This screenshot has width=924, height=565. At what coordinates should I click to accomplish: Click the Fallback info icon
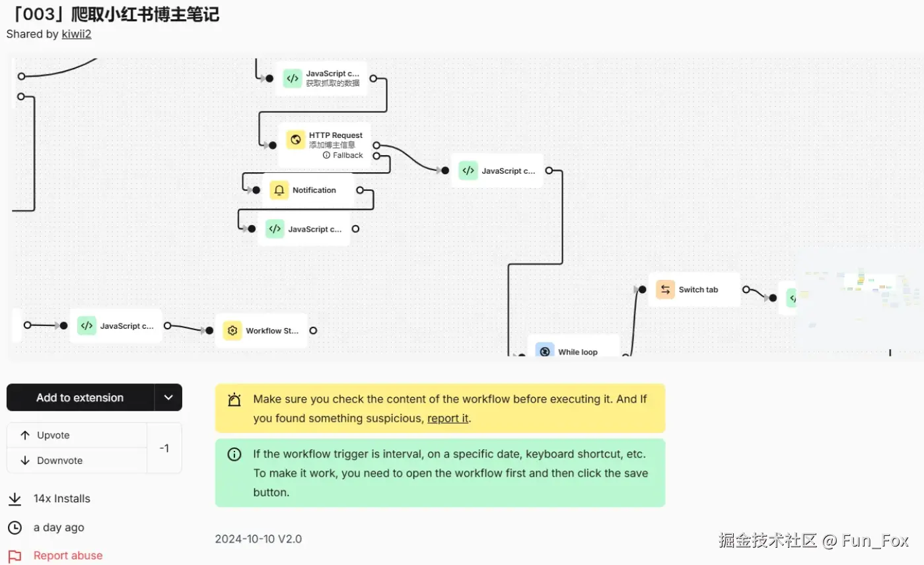[x=326, y=155]
